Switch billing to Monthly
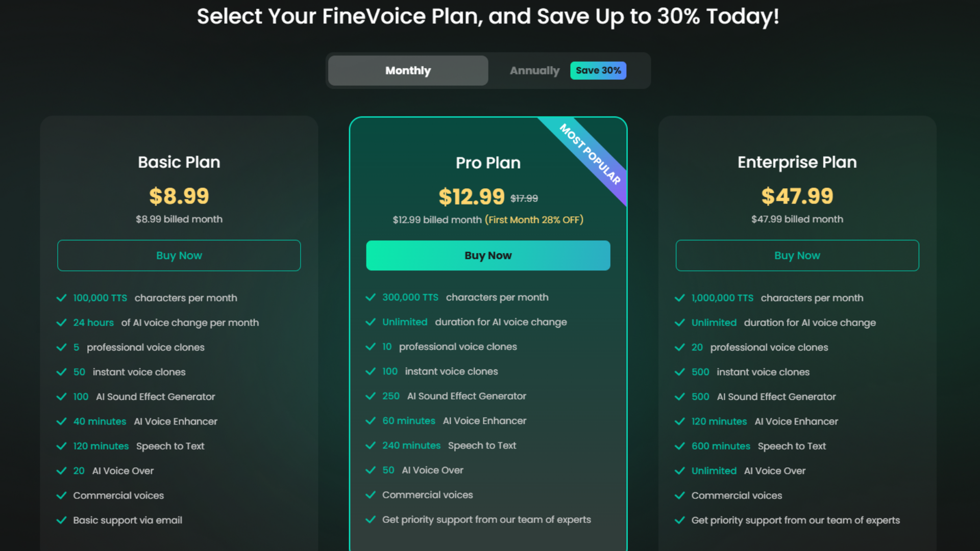This screenshot has height=551, width=980. tap(408, 70)
